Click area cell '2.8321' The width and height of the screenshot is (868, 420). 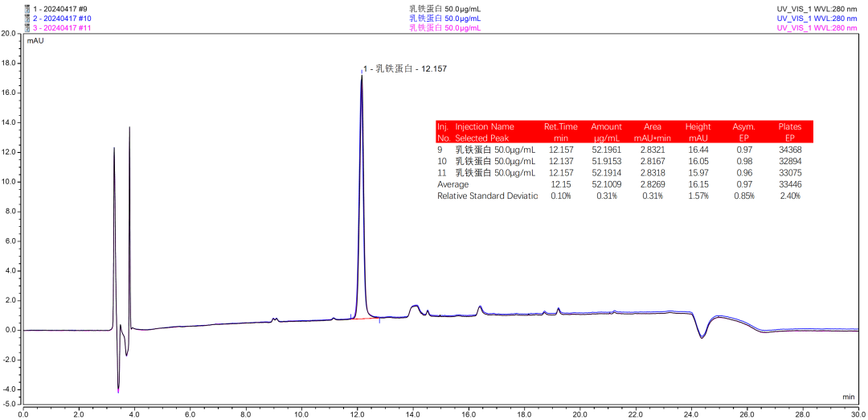coord(653,150)
